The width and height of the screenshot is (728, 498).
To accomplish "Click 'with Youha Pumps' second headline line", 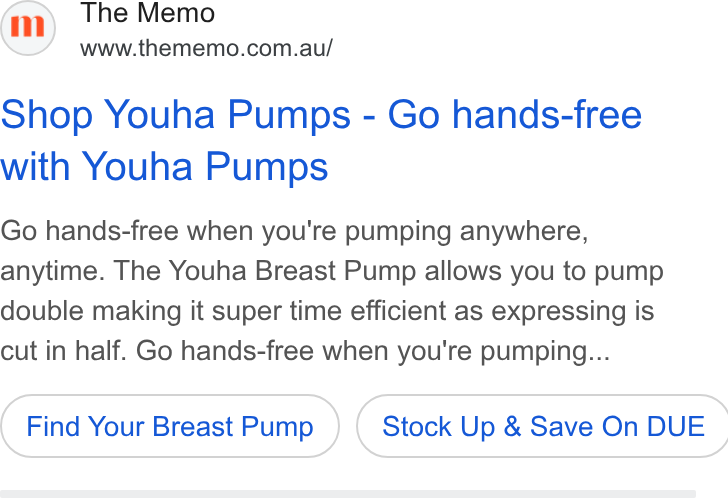I will (164, 166).
